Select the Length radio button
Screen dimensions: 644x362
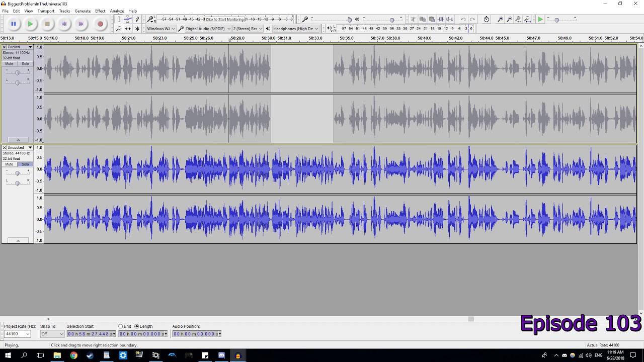point(137,326)
